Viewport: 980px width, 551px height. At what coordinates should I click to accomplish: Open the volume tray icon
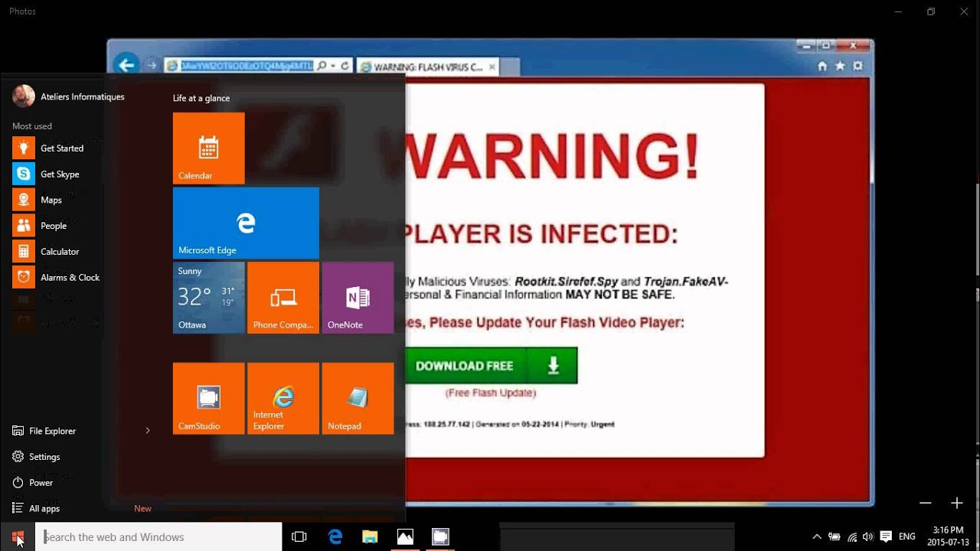[867, 537]
